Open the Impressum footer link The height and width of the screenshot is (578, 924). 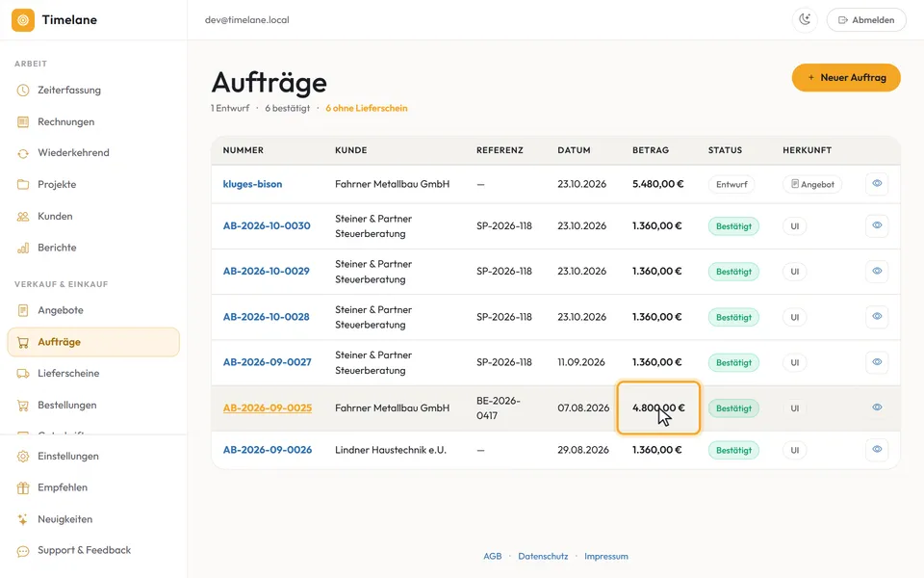point(605,556)
